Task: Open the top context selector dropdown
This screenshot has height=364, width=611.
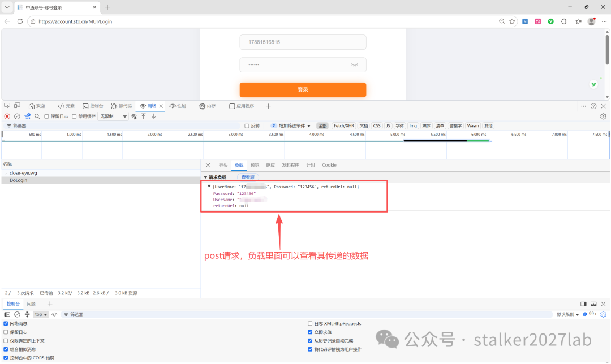Action: tap(41, 314)
